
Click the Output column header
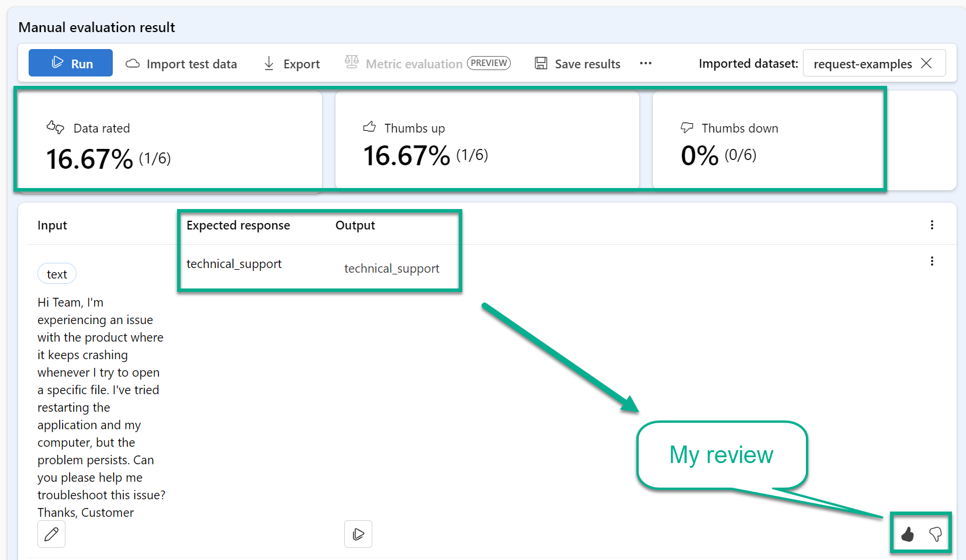coord(355,225)
